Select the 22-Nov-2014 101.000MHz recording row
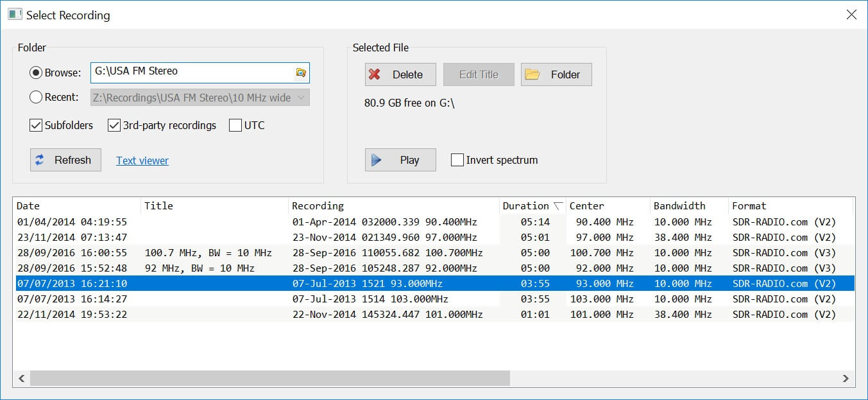Screen dimensions: 868x400 click(x=257, y=314)
